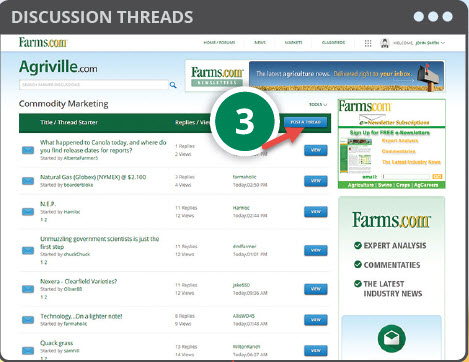Screen dimensions: 469x362
Task: Open the Welcome John Smith user menu
Action: [x=419, y=43]
